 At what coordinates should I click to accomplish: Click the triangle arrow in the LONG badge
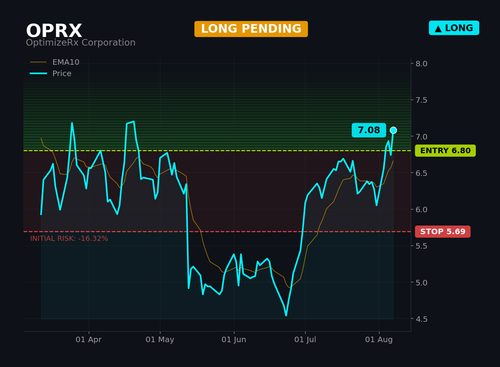pyautogui.click(x=438, y=29)
